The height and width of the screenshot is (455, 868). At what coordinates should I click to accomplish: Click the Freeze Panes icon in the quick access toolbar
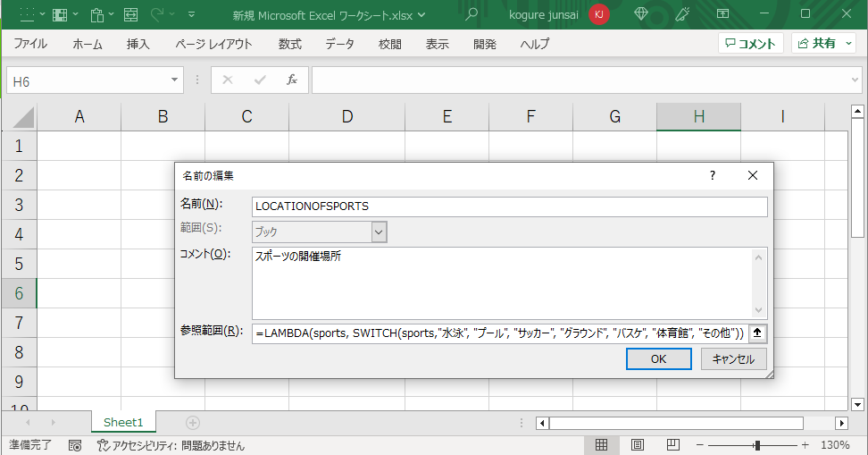coord(60,15)
